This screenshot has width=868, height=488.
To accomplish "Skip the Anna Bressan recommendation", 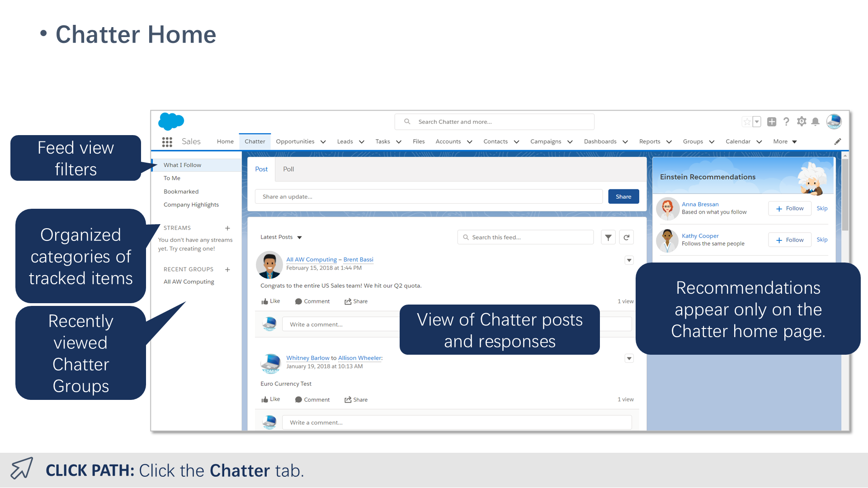I will tap(822, 208).
